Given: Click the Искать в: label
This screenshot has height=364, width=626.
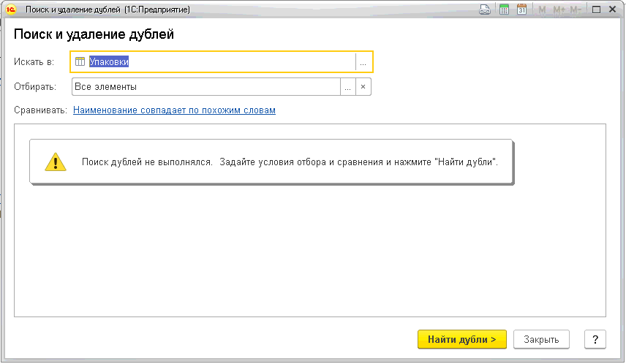Looking at the screenshot, I should click(34, 62).
